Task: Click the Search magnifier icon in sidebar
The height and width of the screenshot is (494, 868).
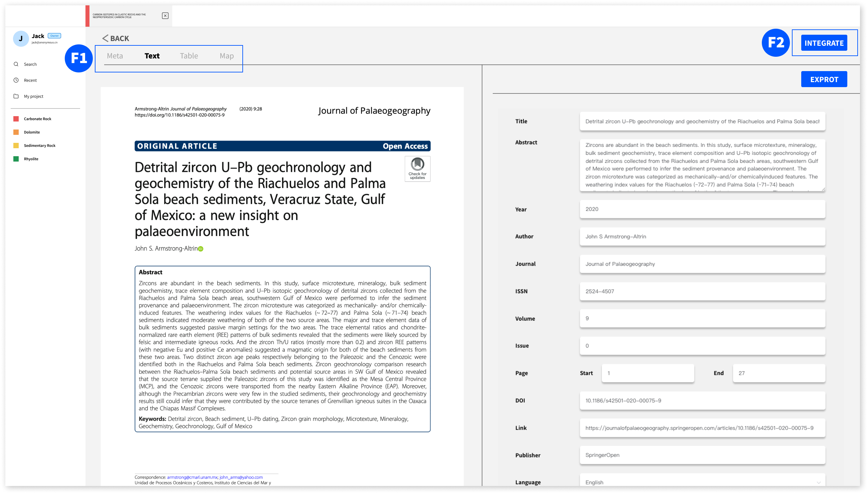Action: point(16,64)
